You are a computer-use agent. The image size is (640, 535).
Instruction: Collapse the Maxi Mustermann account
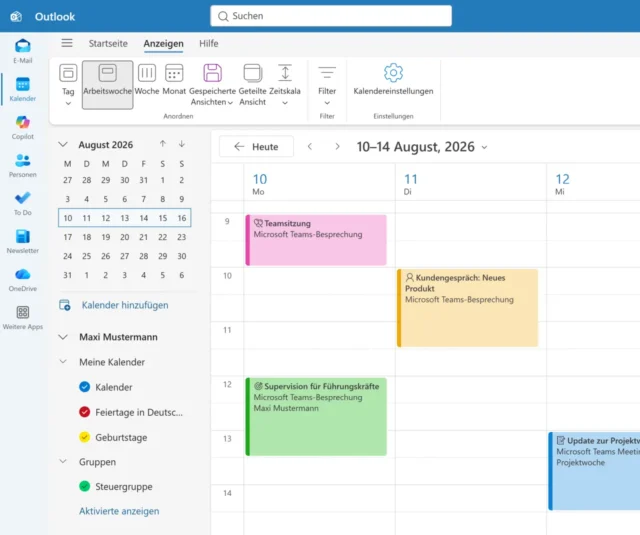[x=62, y=337]
